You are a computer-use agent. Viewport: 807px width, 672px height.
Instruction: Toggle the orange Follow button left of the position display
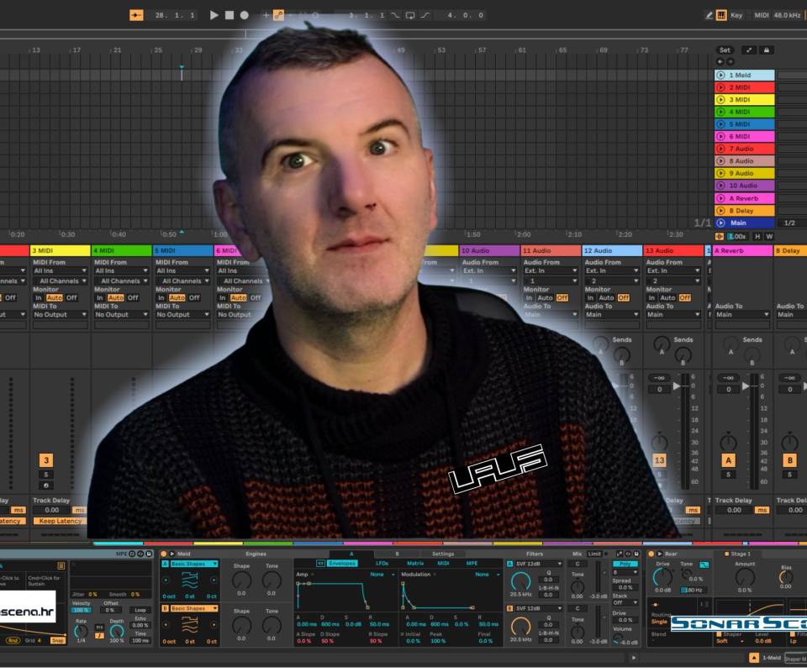[136, 15]
